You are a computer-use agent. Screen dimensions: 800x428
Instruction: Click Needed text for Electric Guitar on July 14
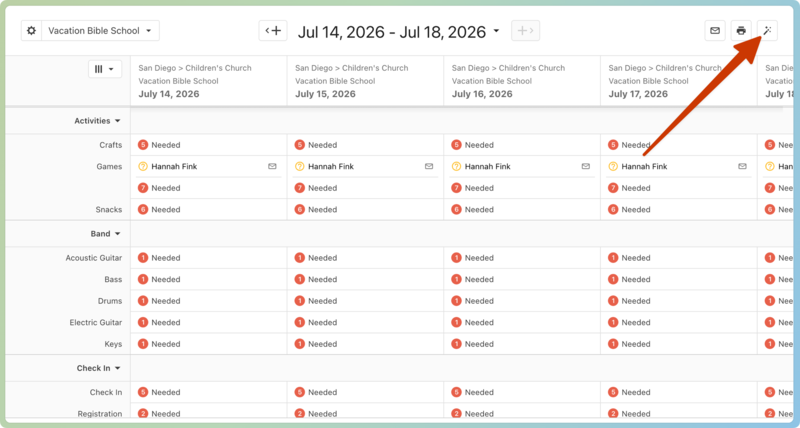[166, 322]
